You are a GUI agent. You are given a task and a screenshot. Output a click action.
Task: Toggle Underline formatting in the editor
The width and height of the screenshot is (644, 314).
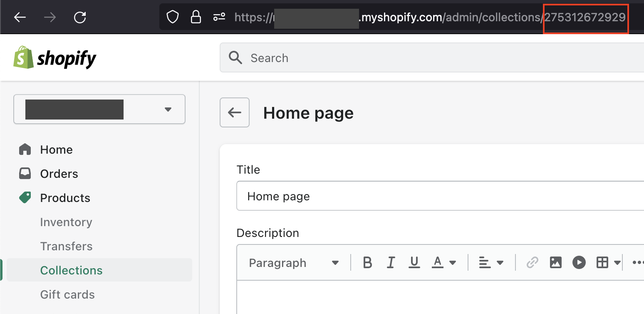point(414,263)
